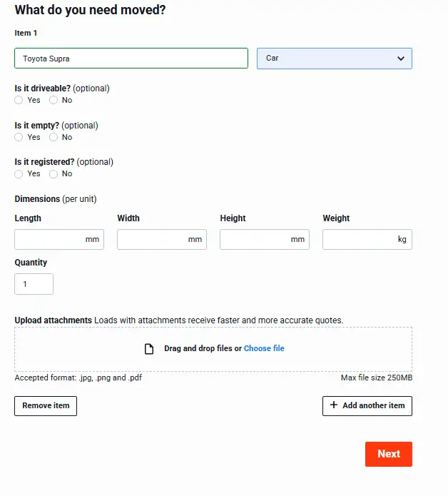
Task: Click the Toyota Supra item name field
Action: coord(131,59)
